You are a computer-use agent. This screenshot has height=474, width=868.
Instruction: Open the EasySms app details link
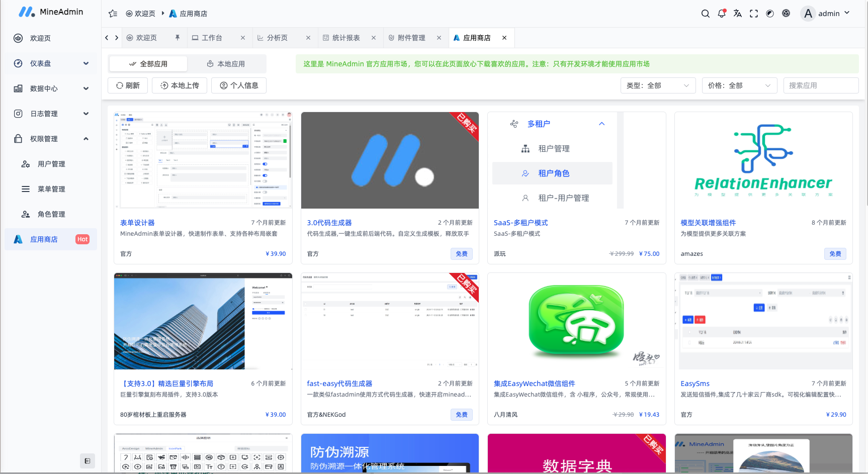coord(695,383)
